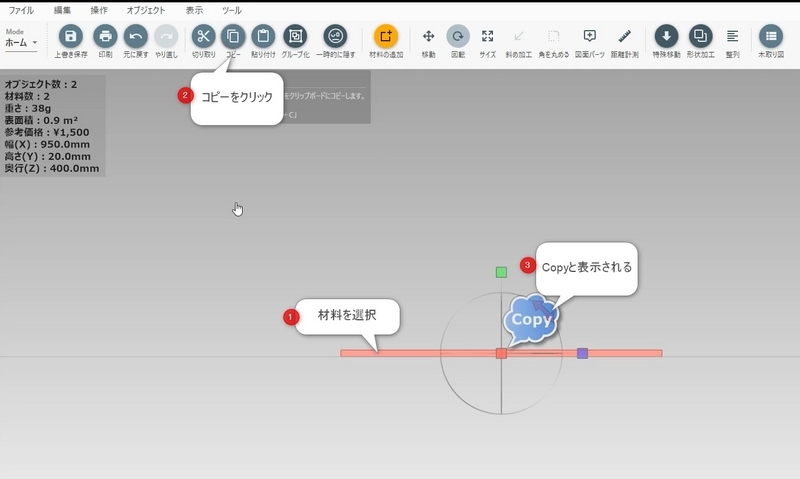
Task: Click the green square handle above board
Action: [502, 272]
